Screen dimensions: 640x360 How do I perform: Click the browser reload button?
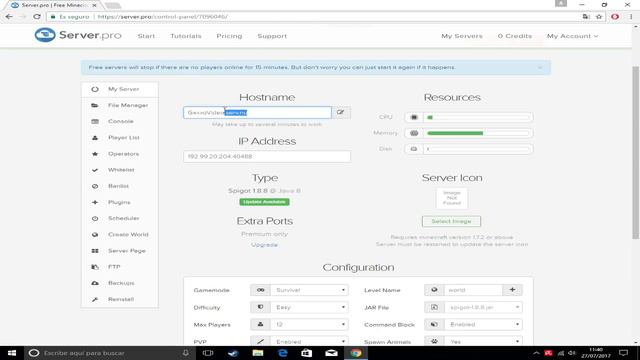click(37, 17)
